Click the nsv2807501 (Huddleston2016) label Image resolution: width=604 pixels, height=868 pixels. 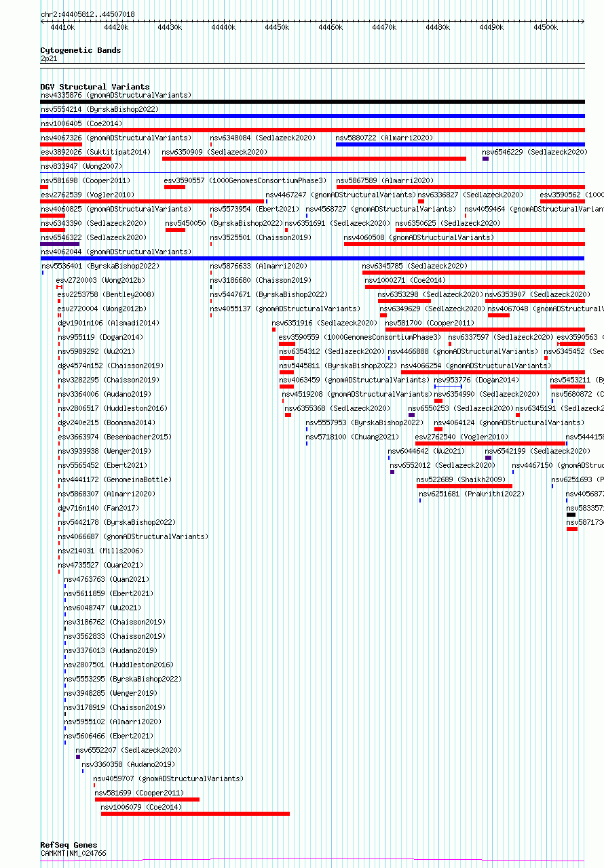(x=119, y=665)
